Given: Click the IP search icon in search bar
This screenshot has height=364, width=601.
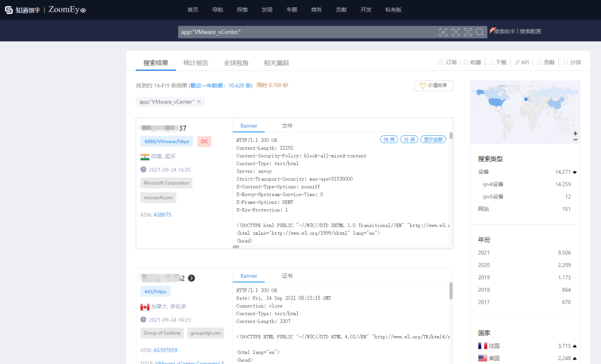Looking at the screenshot, I should 443,32.
